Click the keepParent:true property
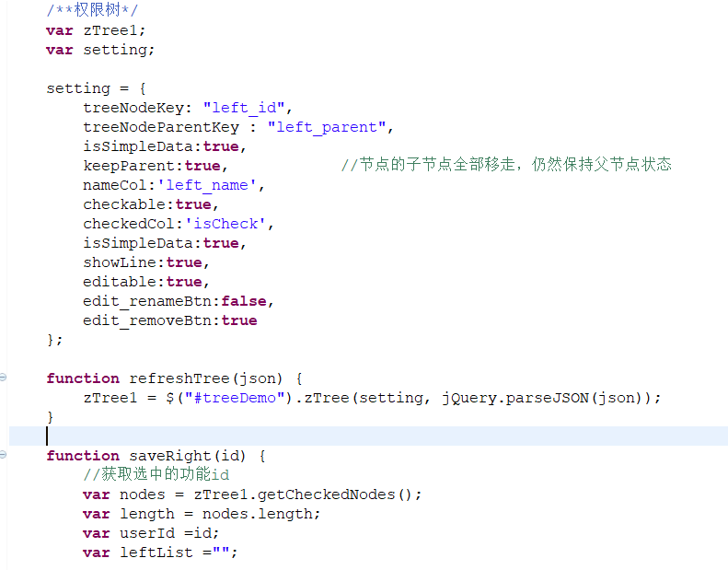728x570 pixels. (155, 166)
